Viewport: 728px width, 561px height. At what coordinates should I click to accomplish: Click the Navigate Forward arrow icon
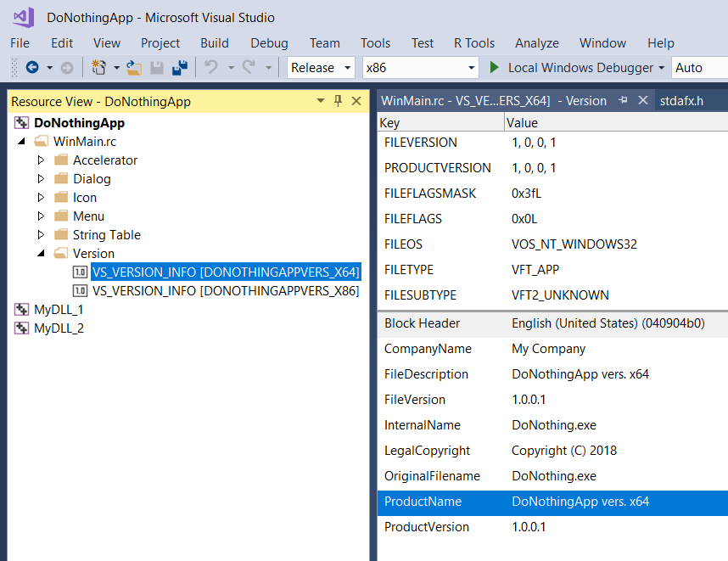[x=67, y=68]
